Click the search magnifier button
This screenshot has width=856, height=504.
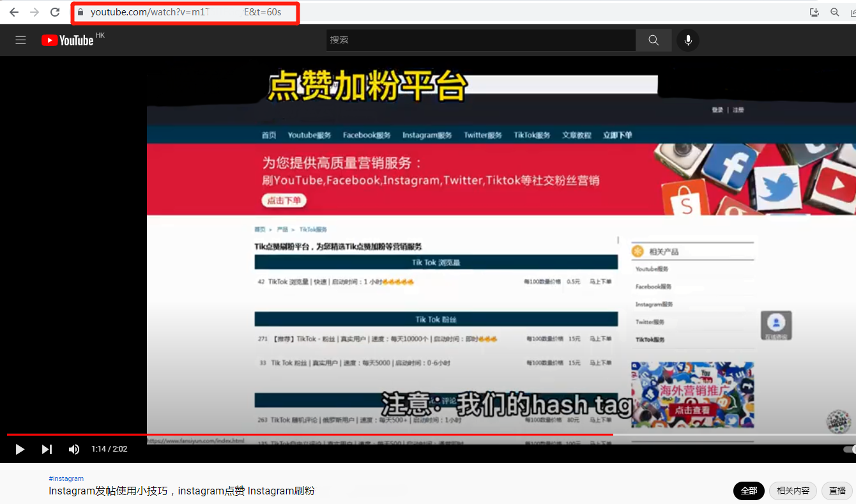(x=653, y=40)
